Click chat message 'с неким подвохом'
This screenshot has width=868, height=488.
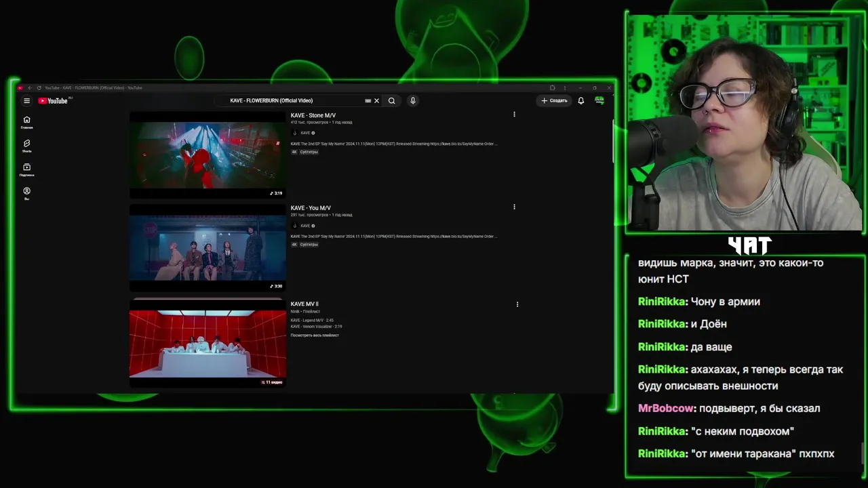pos(742,431)
